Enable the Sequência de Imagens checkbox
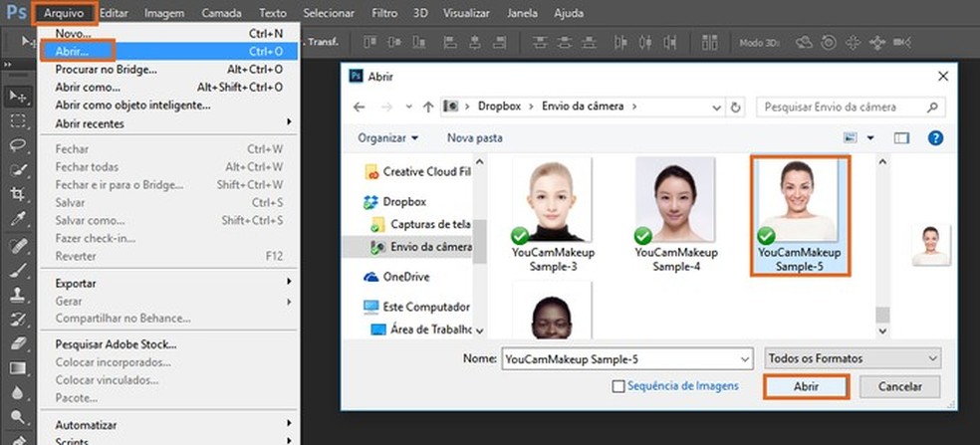This screenshot has height=445, width=980. click(618, 386)
